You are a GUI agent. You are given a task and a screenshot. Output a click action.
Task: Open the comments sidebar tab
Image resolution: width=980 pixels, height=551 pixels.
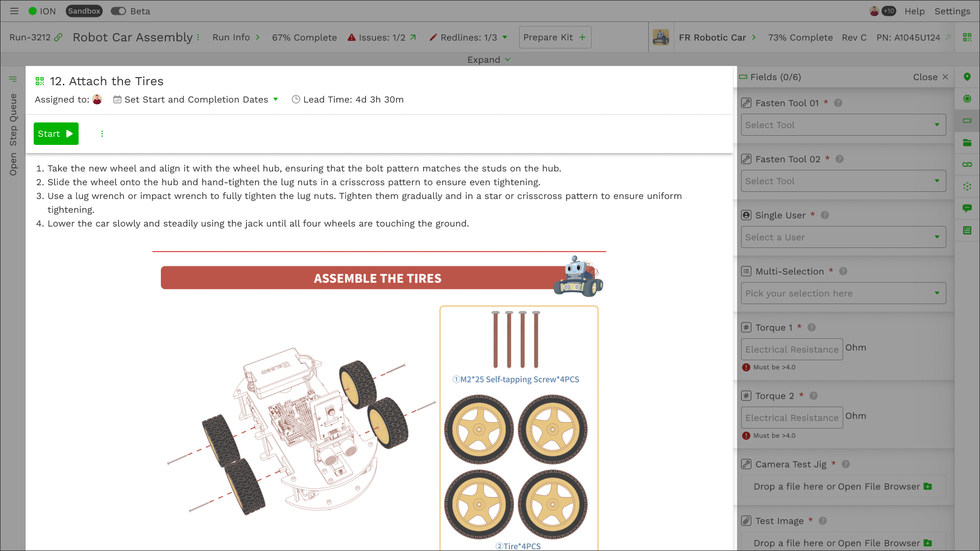point(967,208)
